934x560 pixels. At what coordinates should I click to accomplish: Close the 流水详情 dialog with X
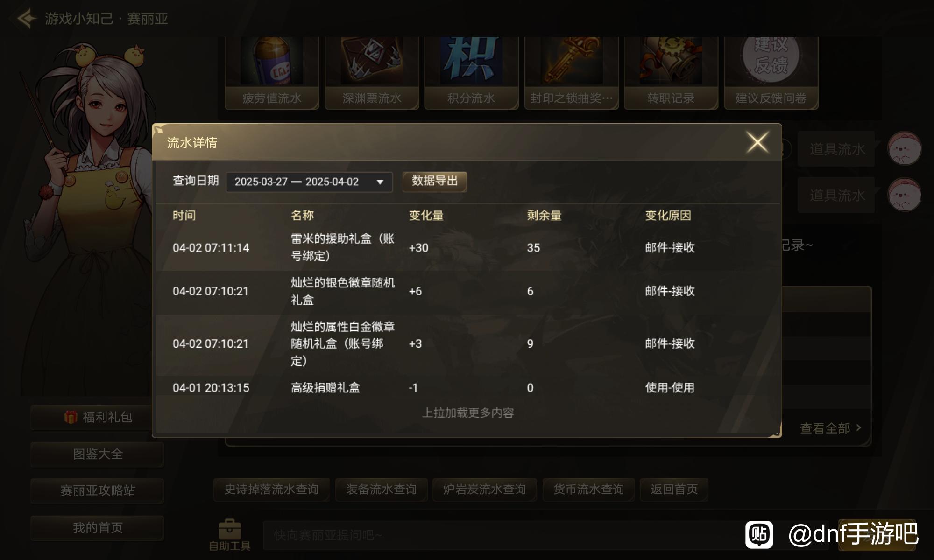point(757,142)
